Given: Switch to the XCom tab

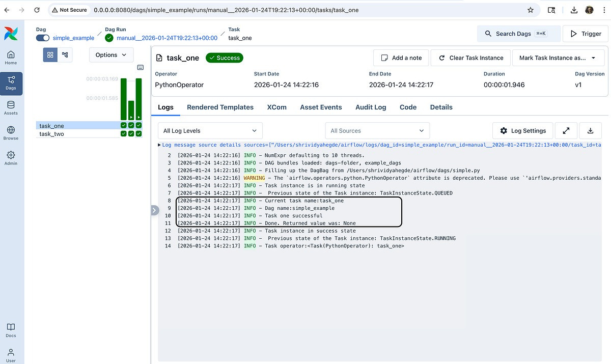Looking at the screenshot, I should coord(277,107).
